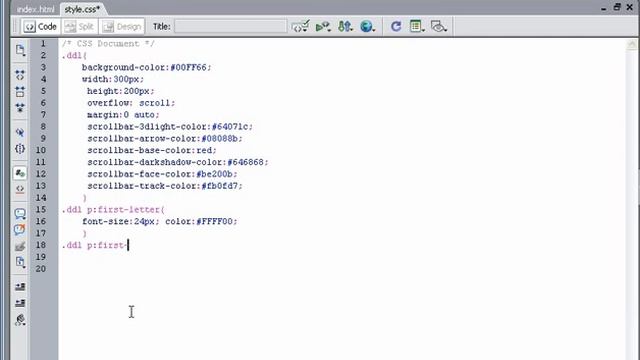640x360 pixels.
Task: Click the '/* CSS Document */' comment
Action: click(x=108, y=44)
